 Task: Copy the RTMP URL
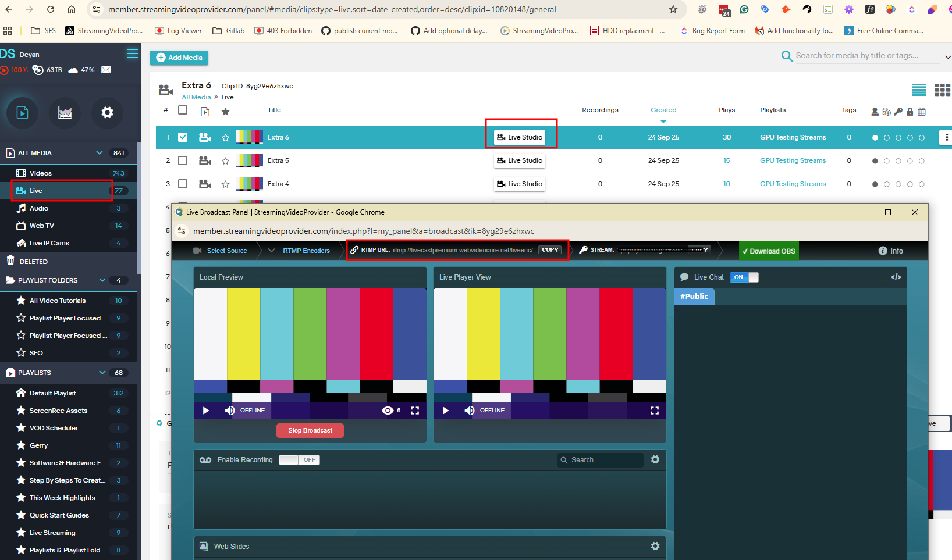click(x=549, y=250)
